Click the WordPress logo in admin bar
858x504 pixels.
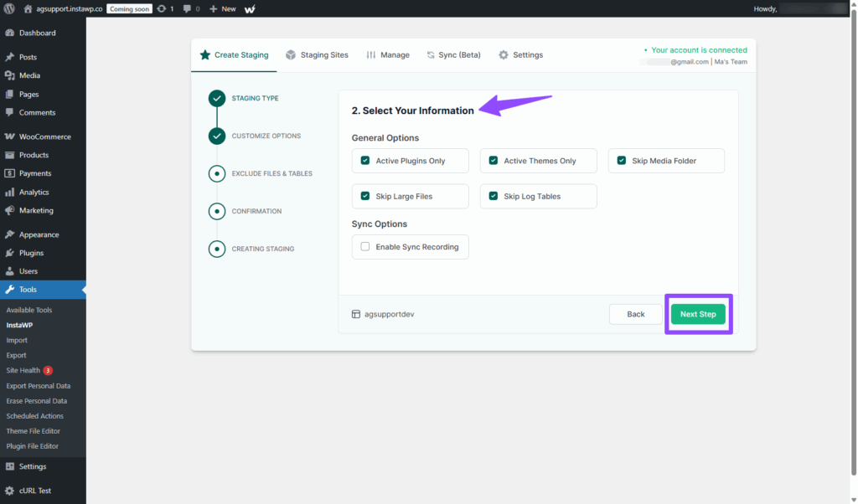click(x=8, y=8)
